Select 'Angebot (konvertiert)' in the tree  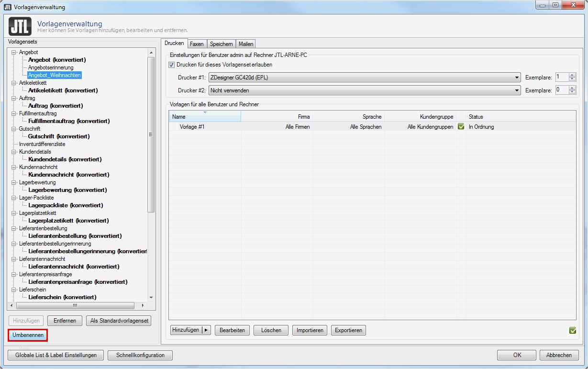[57, 60]
